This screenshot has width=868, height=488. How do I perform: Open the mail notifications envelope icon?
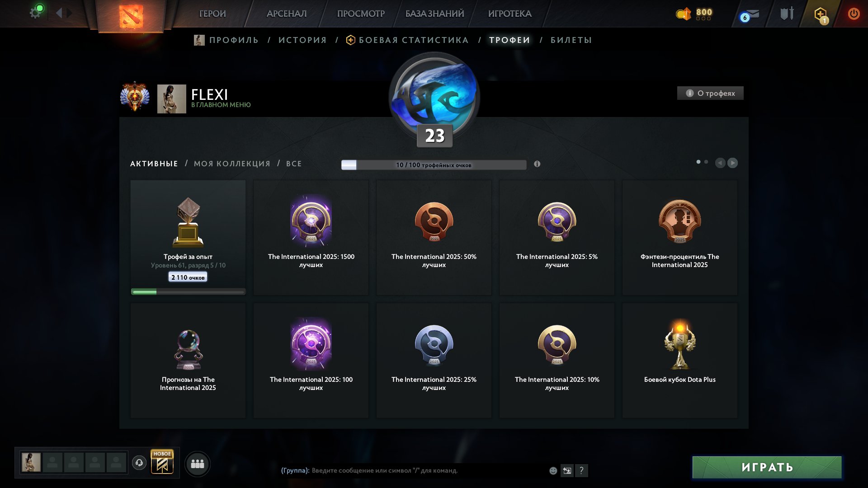[751, 15]
